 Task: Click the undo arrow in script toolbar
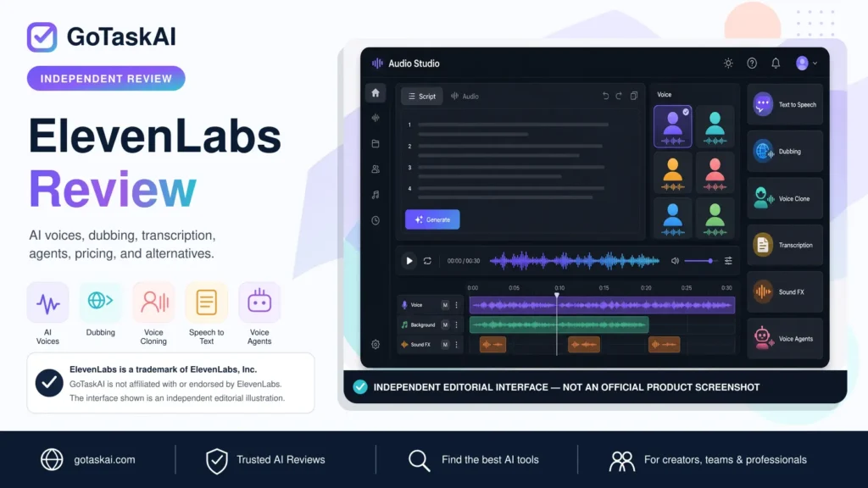coord(605,96)
